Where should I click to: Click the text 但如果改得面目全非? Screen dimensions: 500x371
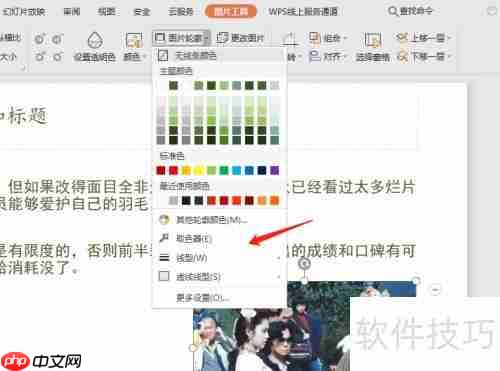(x=79, y=187)
